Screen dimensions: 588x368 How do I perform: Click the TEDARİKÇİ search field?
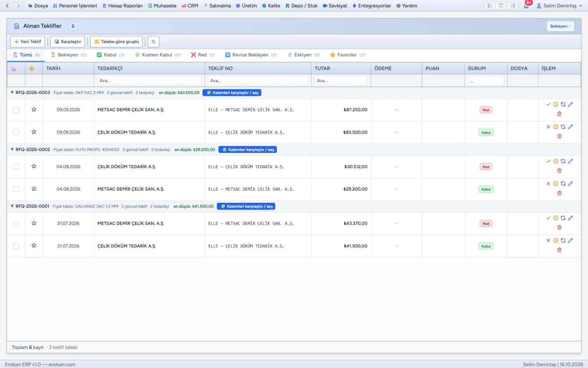tap(149, 81)
